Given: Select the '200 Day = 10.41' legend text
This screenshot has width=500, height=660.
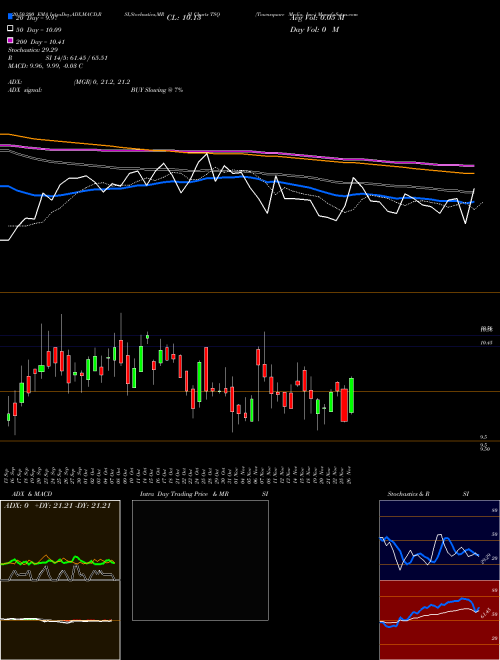Looking at the screenshot, I should [x=40, y=42].
